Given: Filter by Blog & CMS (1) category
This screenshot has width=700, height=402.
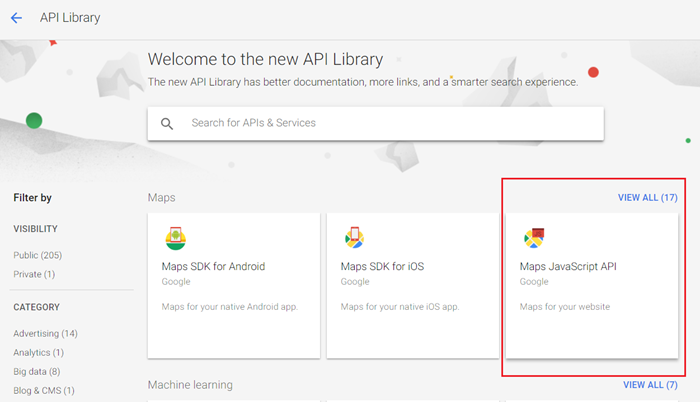Looking at the screenshot, I should pos(44,391).
